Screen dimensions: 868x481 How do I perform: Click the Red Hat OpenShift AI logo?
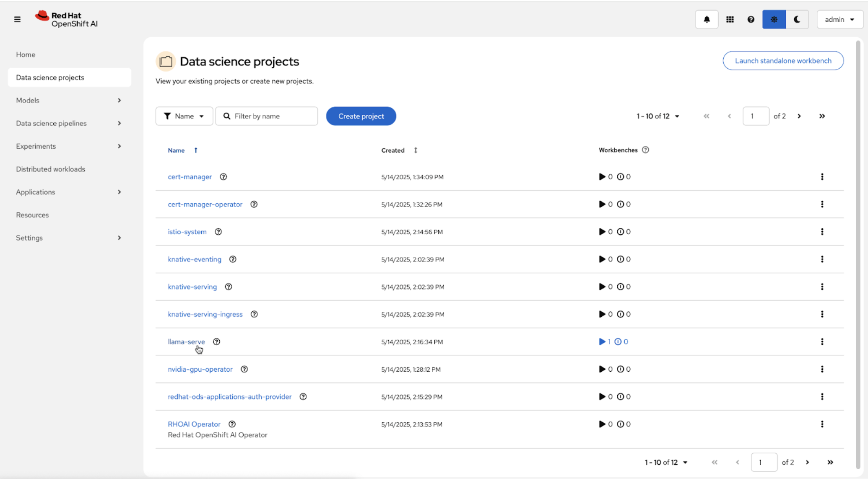(66, 19)
